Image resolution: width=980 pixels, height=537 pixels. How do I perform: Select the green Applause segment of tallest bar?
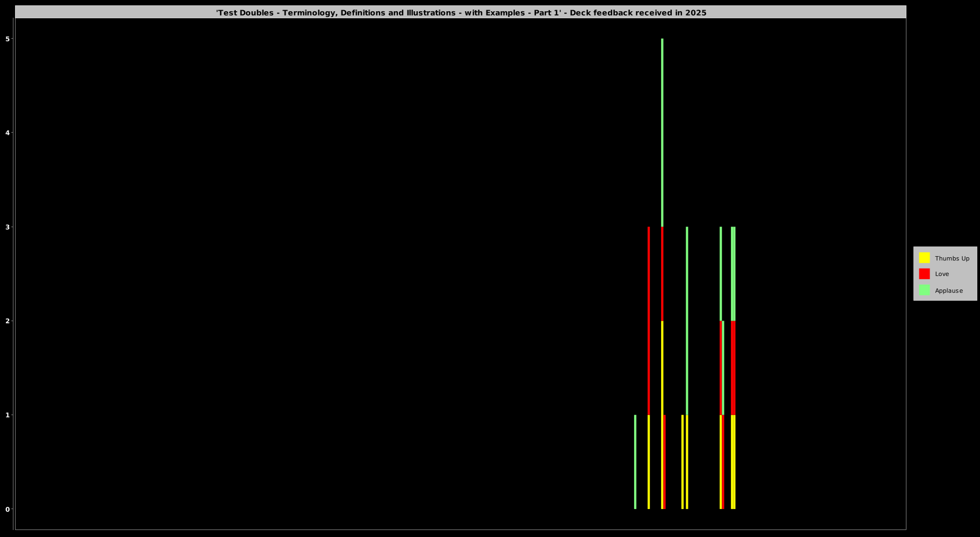(x=662, y=133)
